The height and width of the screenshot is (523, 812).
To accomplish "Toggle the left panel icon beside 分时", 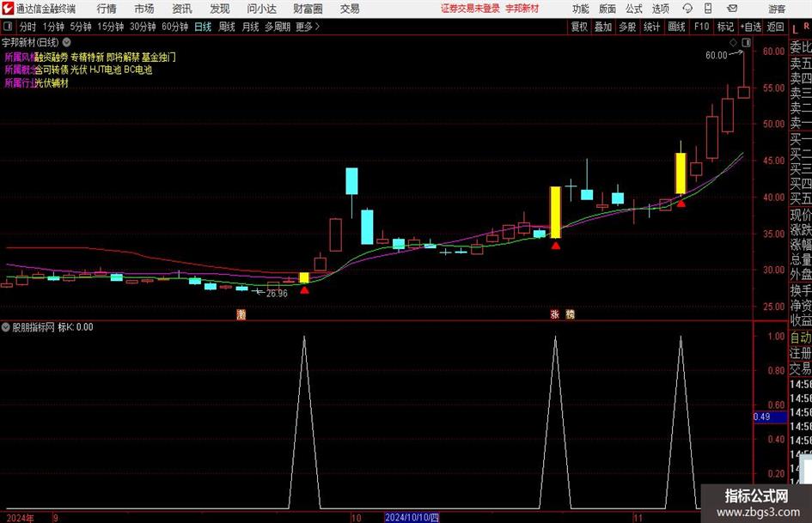I will tap(7, 27).
